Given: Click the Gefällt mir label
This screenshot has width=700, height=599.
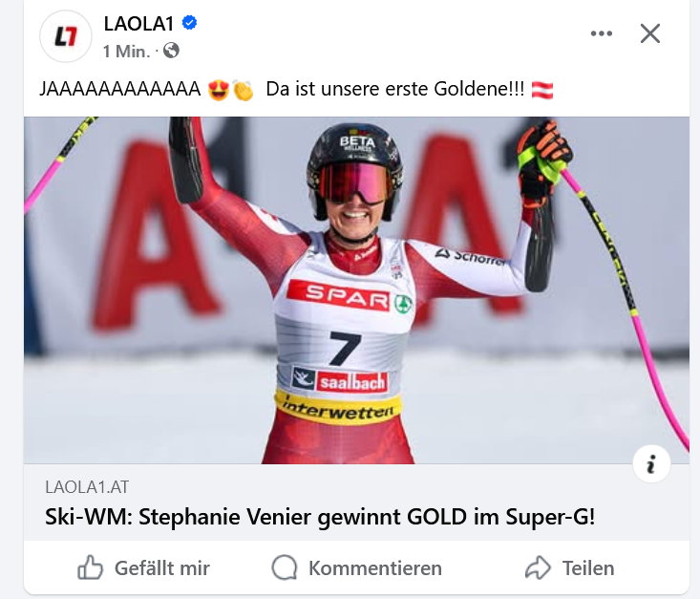Looking at the screenshot, I should [162, 568].
